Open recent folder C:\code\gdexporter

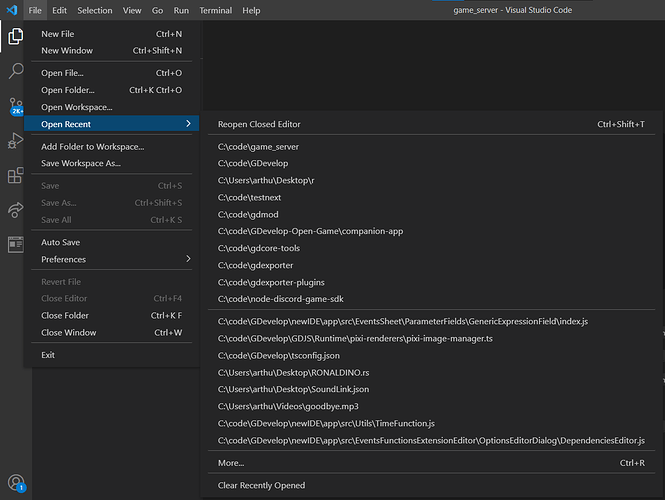coord(431,265)
